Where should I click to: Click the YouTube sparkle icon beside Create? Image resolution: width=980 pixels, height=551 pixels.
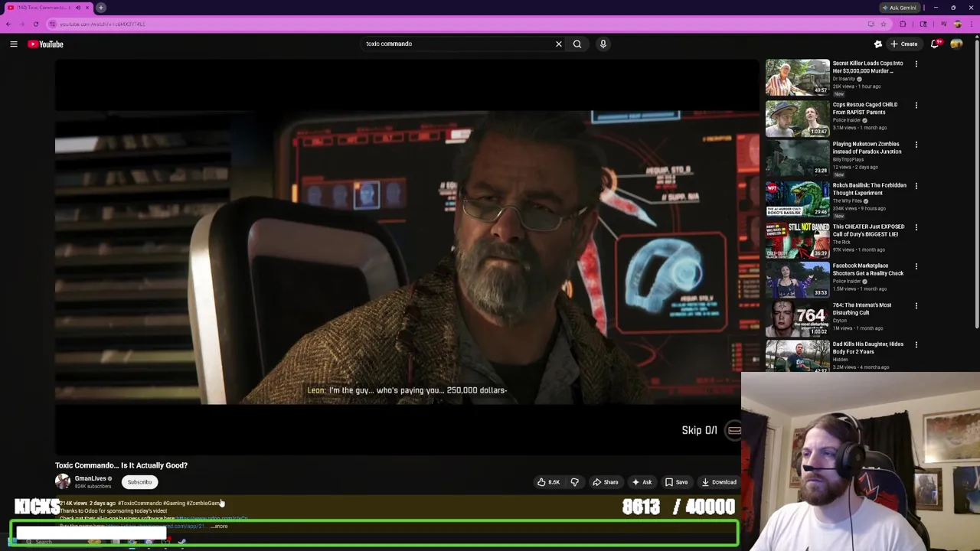pyautogui.click(x=878, y=44)
